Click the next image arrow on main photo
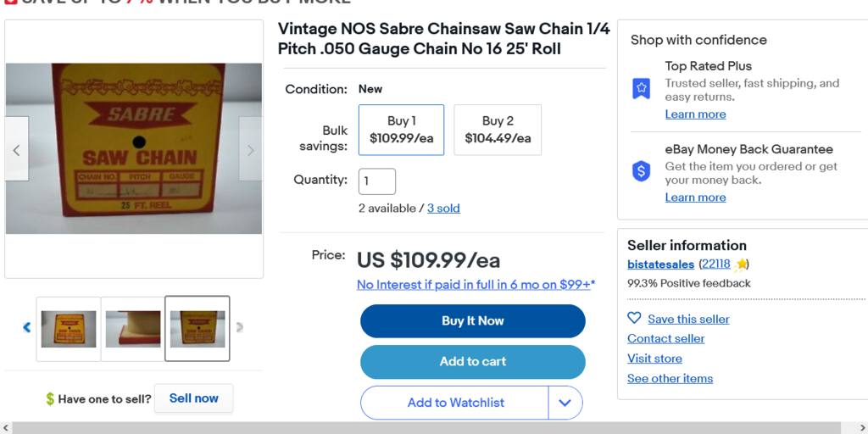The height and width of the screenshot is (434, 868). tap(250, 150)
